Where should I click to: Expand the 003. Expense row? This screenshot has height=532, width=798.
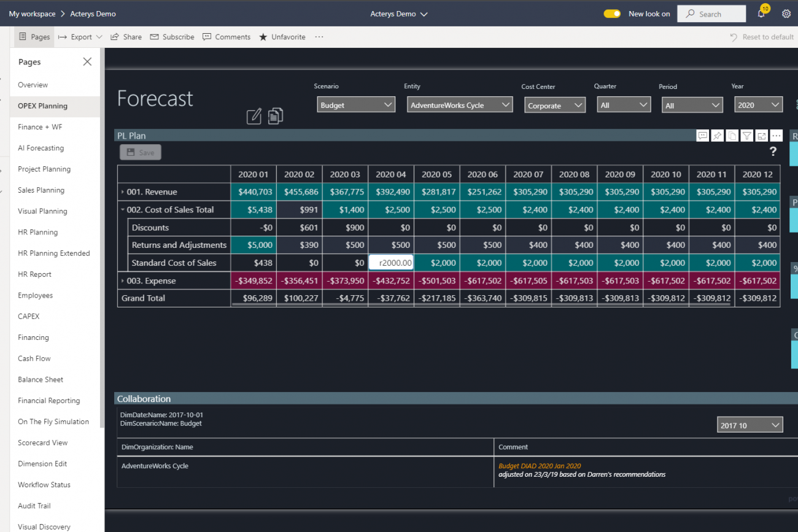pyautogui.click(x=123, y=280)
